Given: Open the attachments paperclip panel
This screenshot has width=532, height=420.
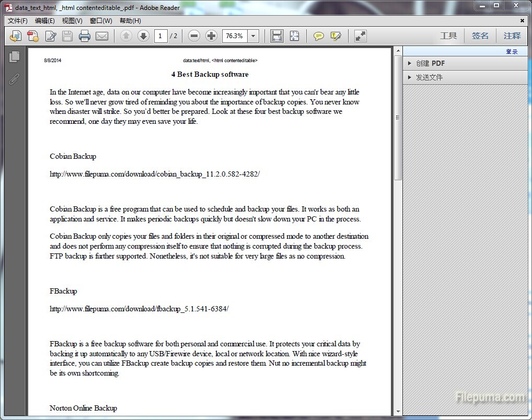Looking at the screenshot, I should [x=15, y=79].
